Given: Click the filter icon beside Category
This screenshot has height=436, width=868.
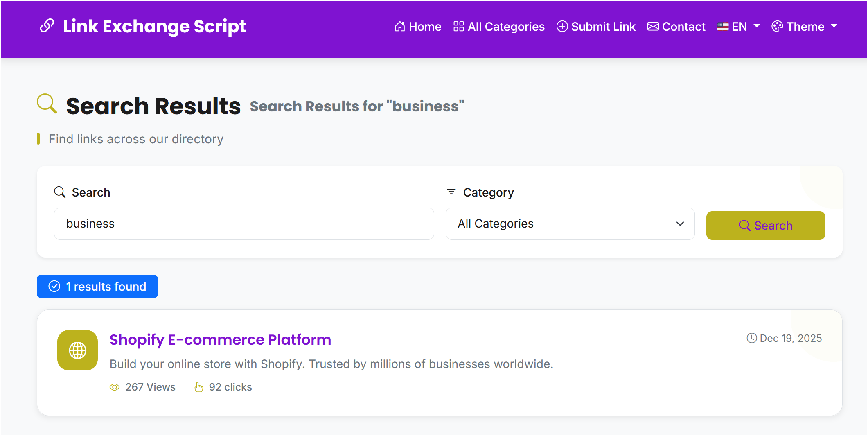Looking at the screenshot, I should 451,192.
